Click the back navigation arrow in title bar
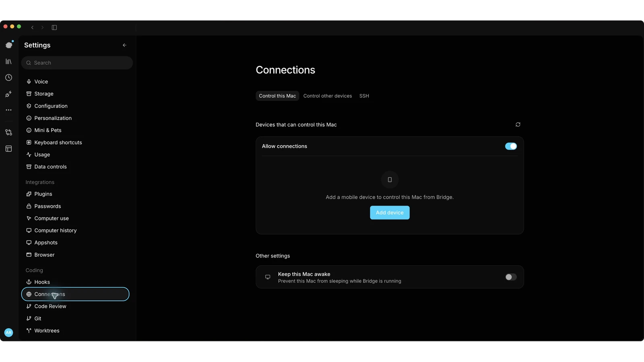The height and width of the screenshot is (362, 644). pyautogui.click(x=32, y=27)
